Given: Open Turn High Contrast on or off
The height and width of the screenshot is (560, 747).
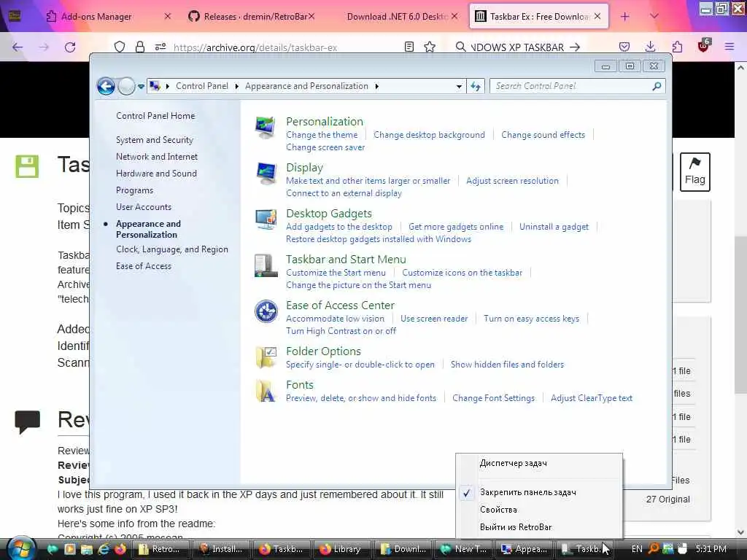Looking at the screenshot, I should 341,331.
